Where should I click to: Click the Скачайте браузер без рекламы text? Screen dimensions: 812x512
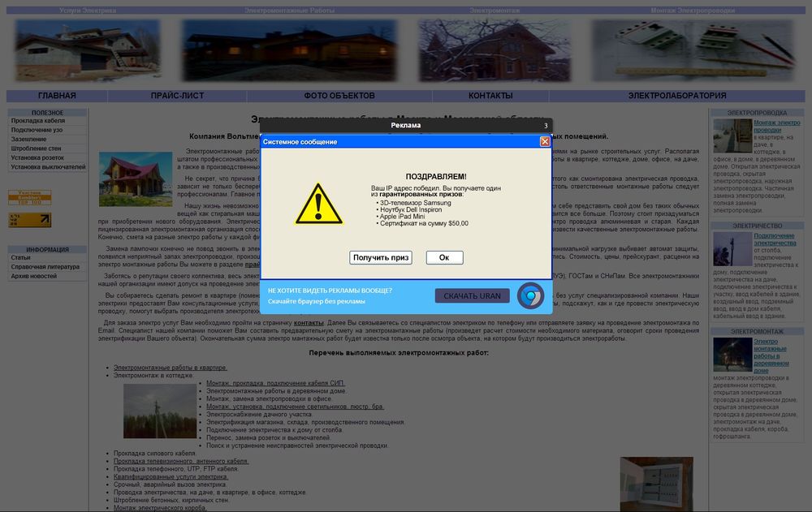[x=317, y=301]
